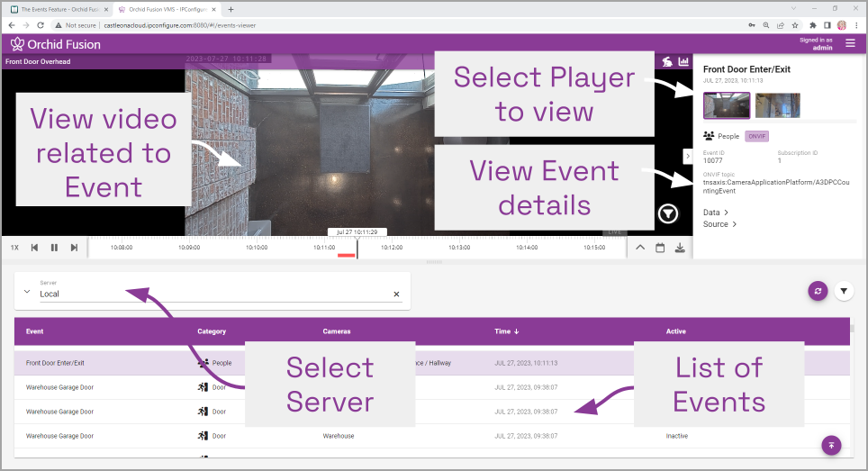Open the calendar date picker
The height and width of the screenshot is (471, 868).
pos(660,248)
